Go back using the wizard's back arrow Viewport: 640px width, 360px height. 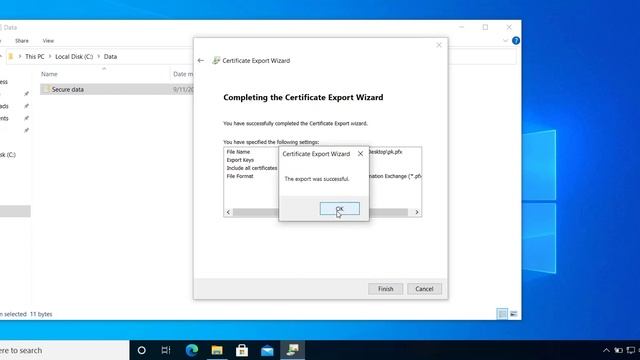point(200,60)
